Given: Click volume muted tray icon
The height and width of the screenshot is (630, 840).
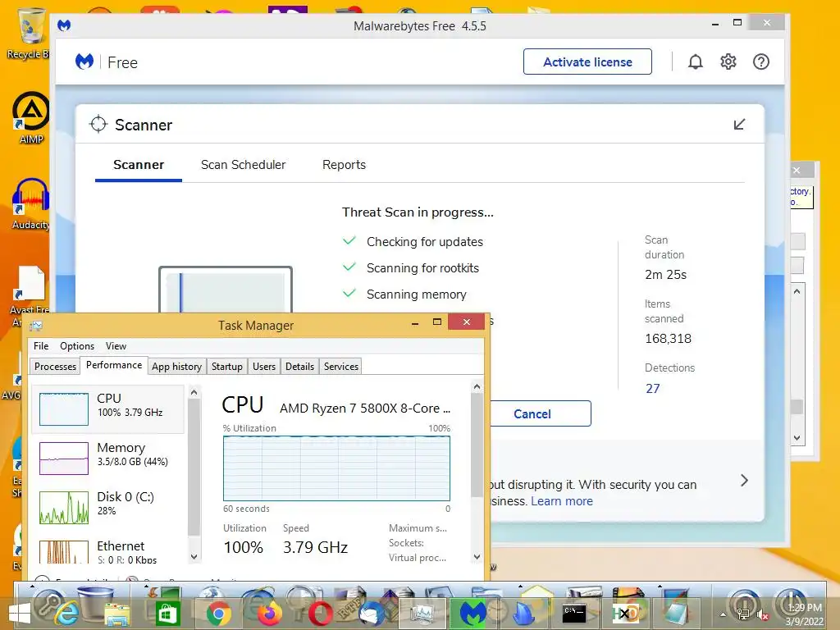Looking at the screenshot, I should pyautogui.click(x=761, y=615).
